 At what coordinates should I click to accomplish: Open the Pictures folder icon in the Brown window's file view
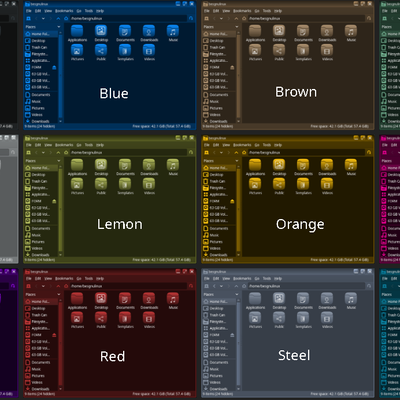(x=255, y=50)
